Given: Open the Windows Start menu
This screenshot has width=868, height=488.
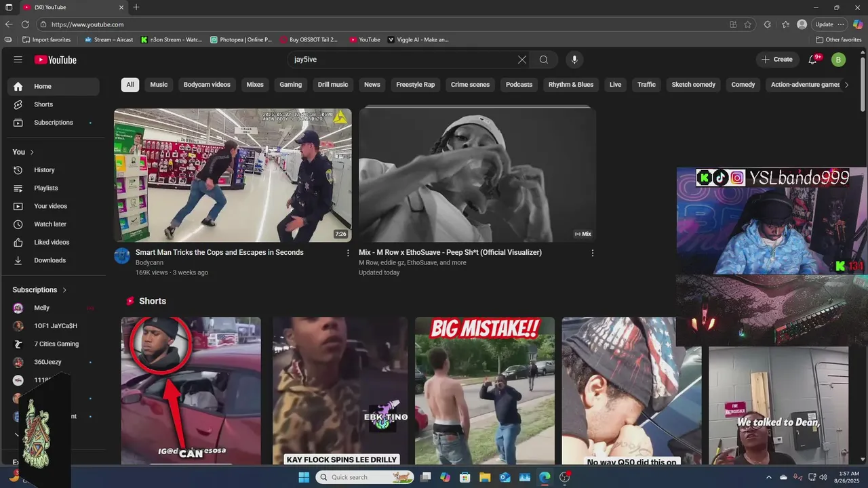Looking at the screenshot, I should (x=303, y=477).
